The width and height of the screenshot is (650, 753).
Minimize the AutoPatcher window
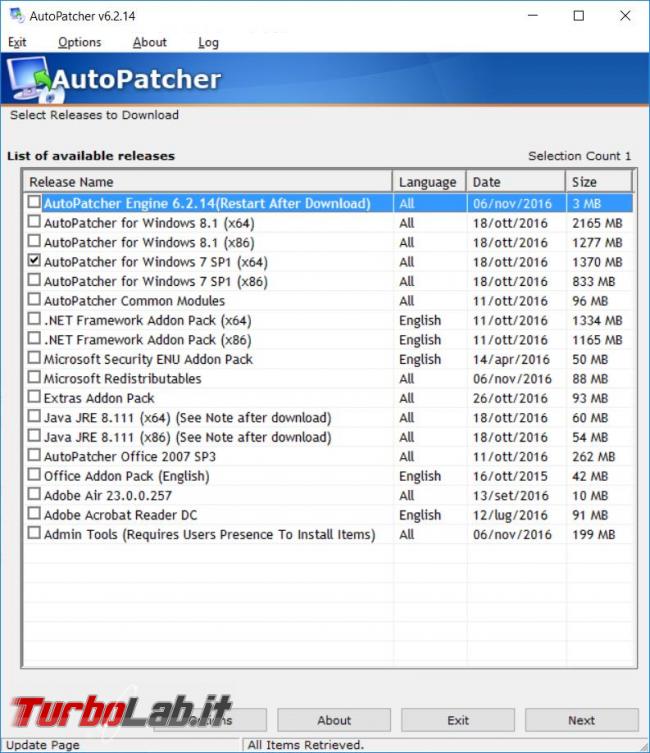[533, 16]
